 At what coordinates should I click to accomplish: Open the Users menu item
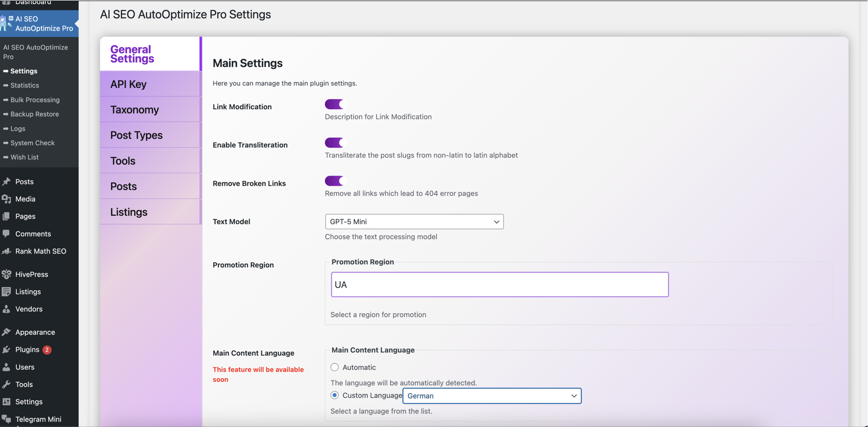[24, 367]
